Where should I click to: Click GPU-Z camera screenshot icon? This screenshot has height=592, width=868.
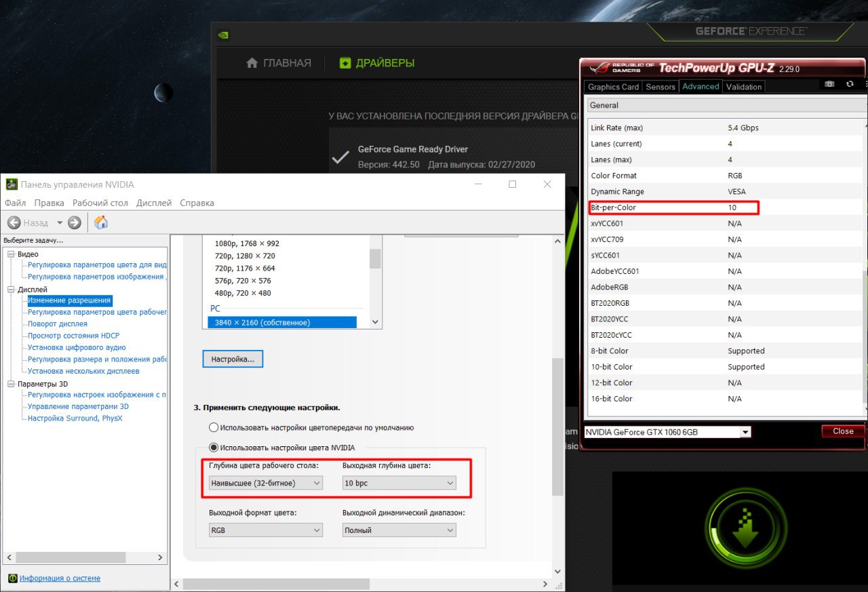[x=829, y=84]
